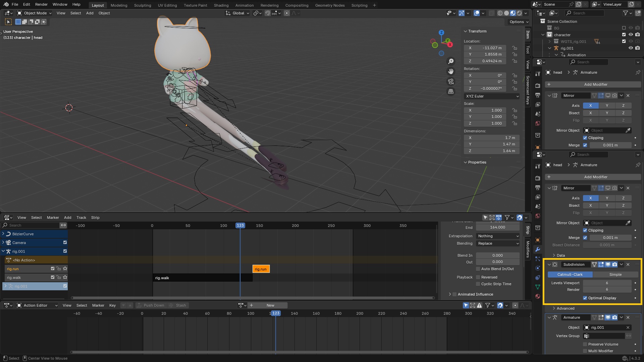The image size is (644, 362).
Task: Toggle viewport overlays
Action: 477,13
